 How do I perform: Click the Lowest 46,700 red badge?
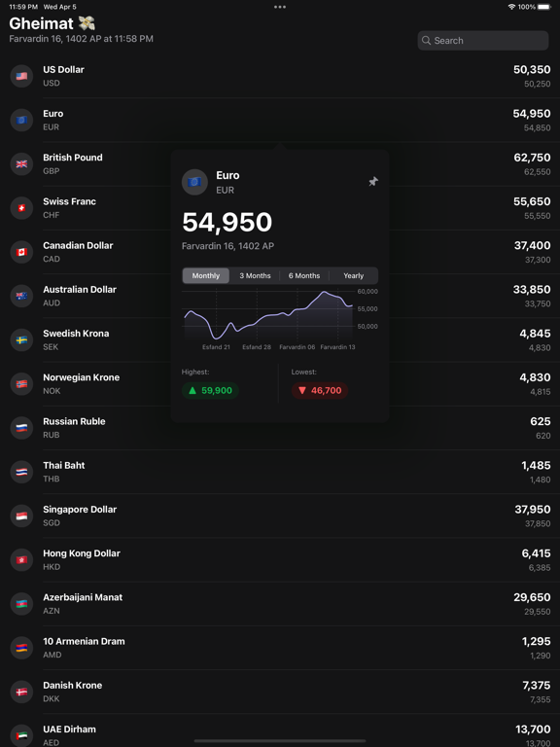point(320,391)
